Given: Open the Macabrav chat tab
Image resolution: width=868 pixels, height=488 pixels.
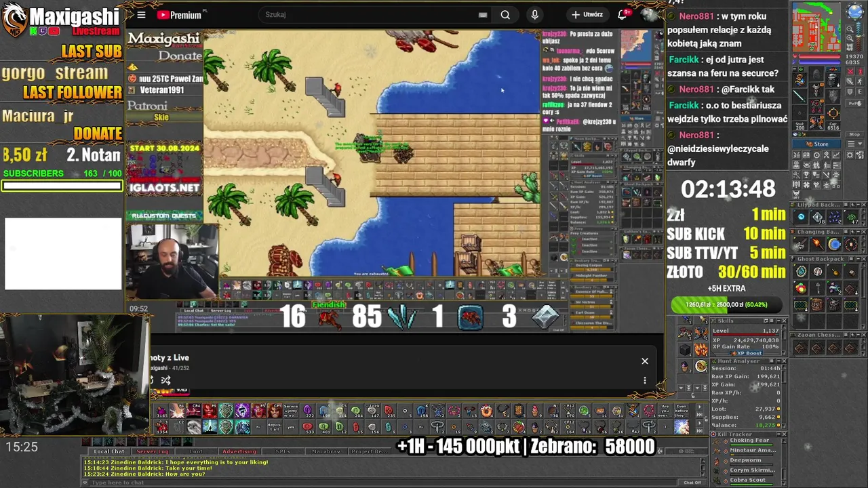Looking at the screenshot, I should click(x=326, y=451).
